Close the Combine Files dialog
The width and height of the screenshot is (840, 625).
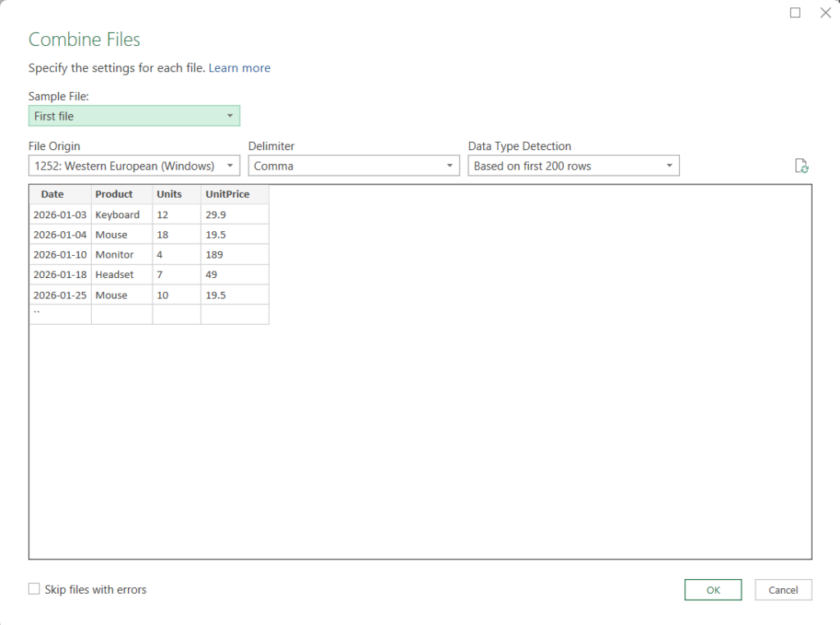click(825, 12)
